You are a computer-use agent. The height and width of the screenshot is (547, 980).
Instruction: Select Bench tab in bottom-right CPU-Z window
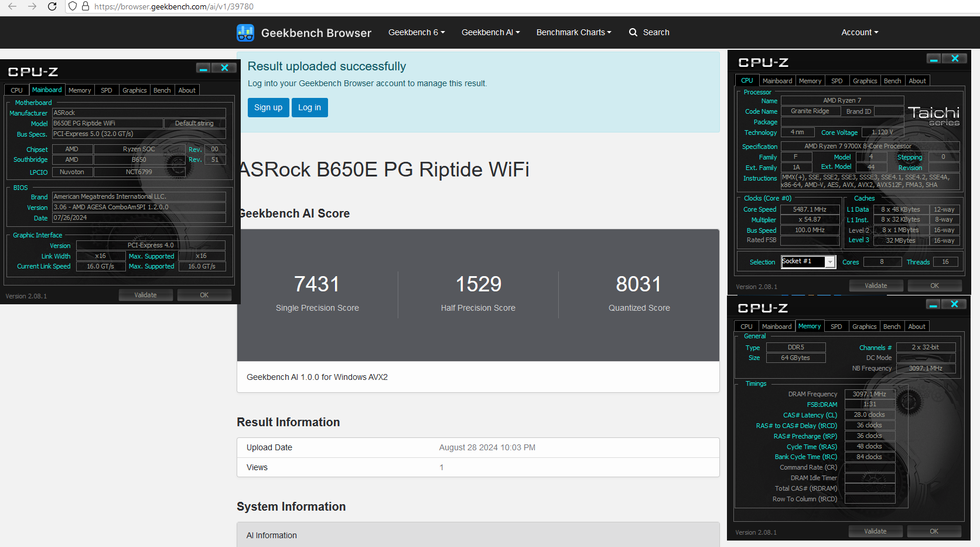click(x=892, y=327)
